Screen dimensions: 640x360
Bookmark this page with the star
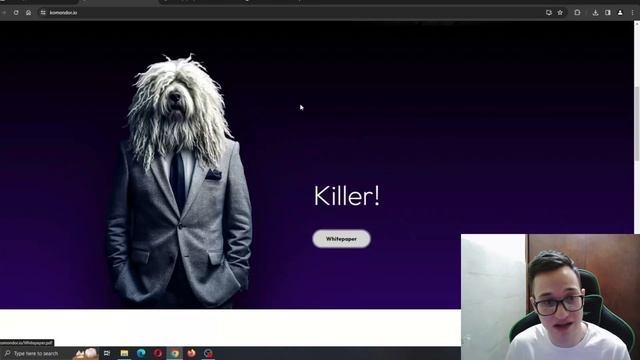click(560, 13)
